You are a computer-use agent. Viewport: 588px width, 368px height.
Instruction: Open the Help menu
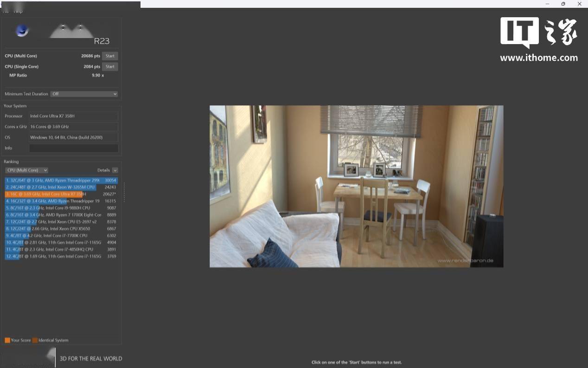click(18, 11)
